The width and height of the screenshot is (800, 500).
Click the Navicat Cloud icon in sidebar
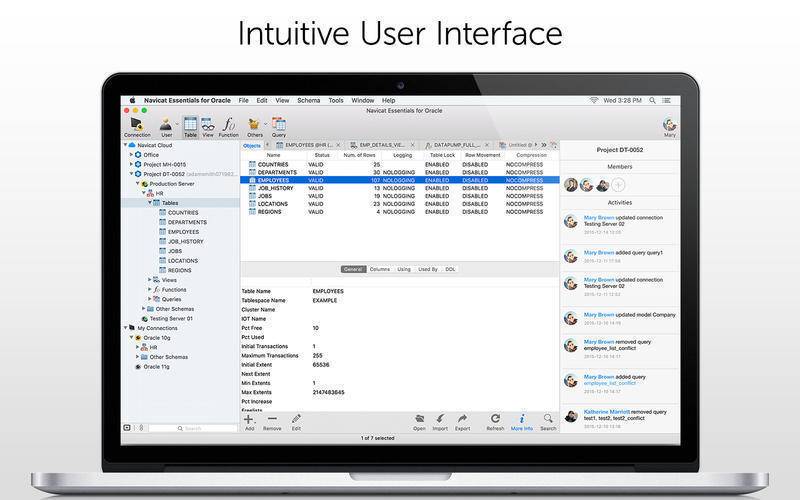tap(132, 145)
